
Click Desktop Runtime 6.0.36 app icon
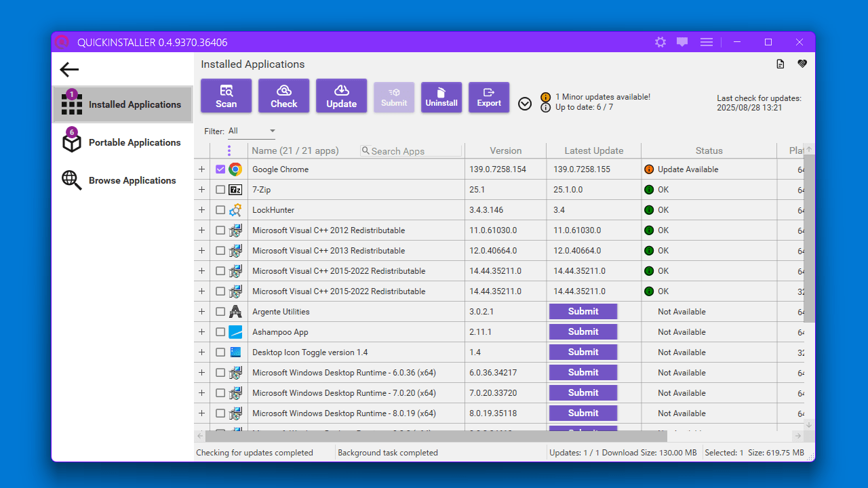pyautogui.click(x=235, y=373)
